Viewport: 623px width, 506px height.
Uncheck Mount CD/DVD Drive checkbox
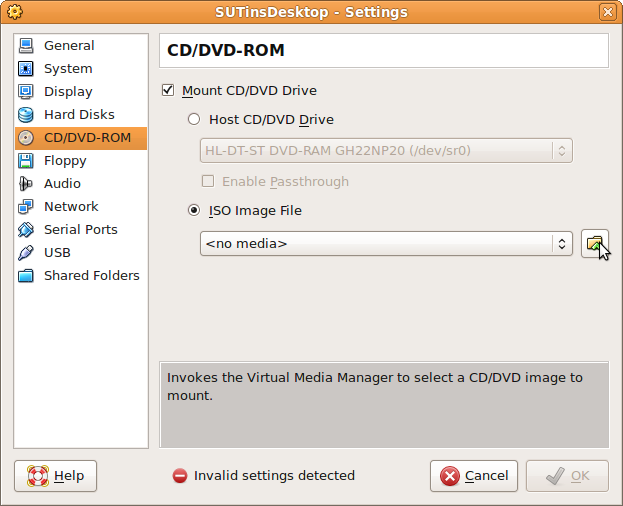pyautogui.click(x=168, y=90)
